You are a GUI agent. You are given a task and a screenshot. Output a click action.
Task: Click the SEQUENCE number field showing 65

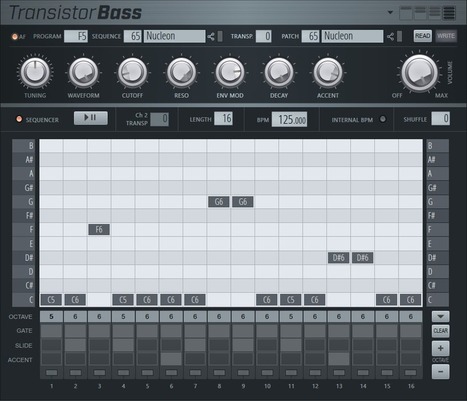(x=133, y=36)
